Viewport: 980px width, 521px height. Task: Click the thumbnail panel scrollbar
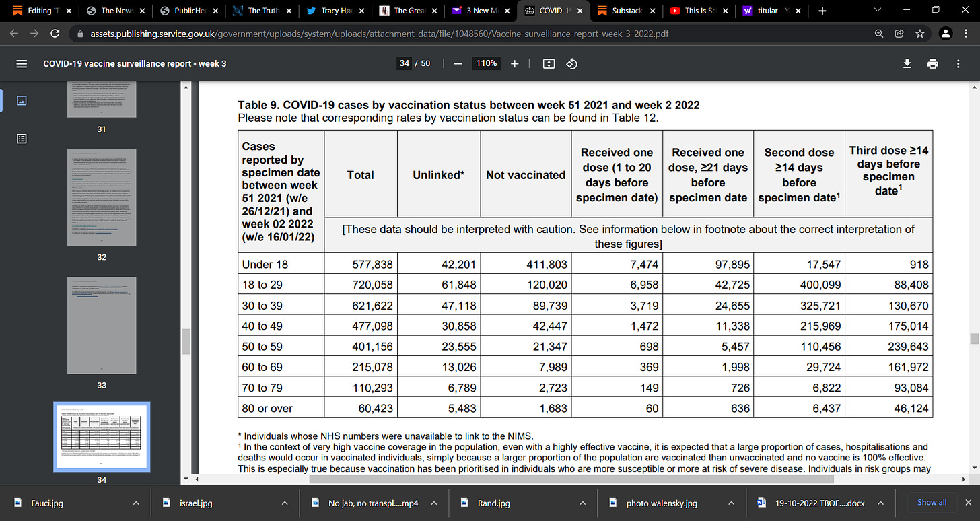186,342
